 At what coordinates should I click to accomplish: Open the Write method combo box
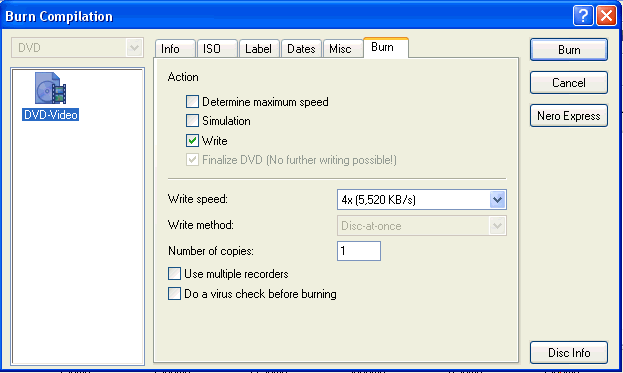422,226
